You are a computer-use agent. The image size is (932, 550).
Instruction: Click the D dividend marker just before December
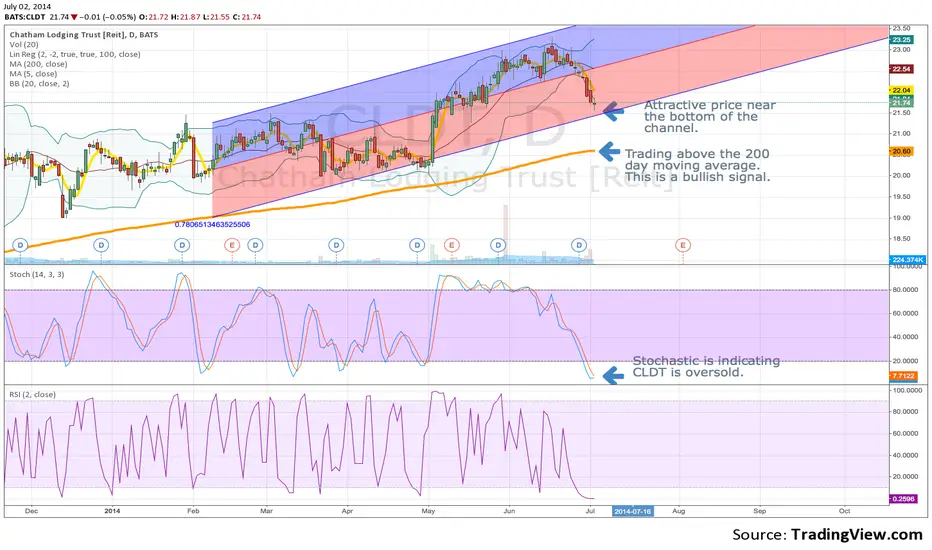point(20,245)
